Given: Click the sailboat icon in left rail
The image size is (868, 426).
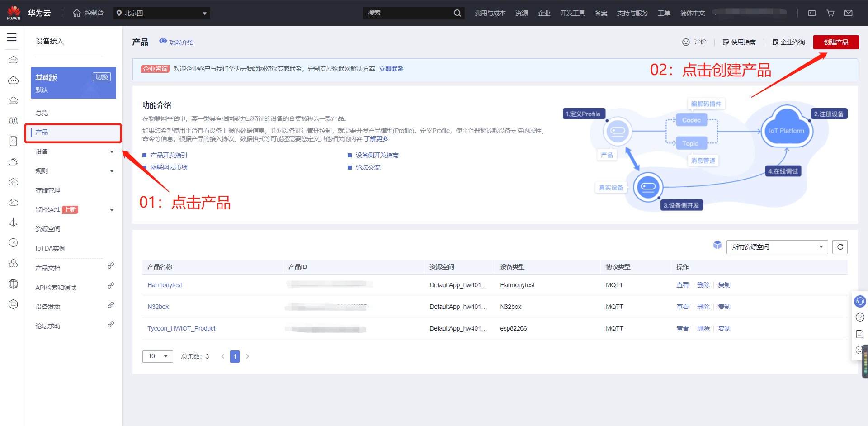Looking at the screenshot, I should [14, 222].
